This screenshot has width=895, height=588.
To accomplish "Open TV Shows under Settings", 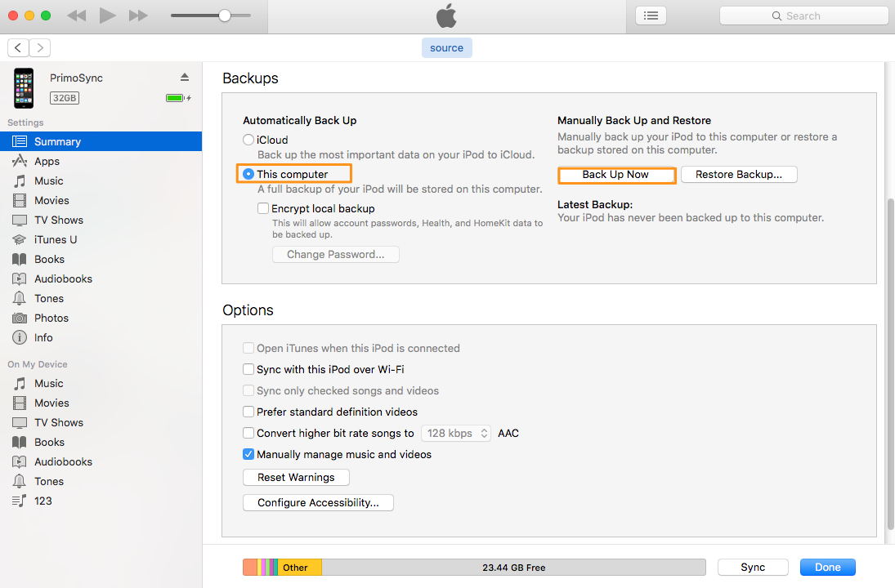I will (101, 220).
